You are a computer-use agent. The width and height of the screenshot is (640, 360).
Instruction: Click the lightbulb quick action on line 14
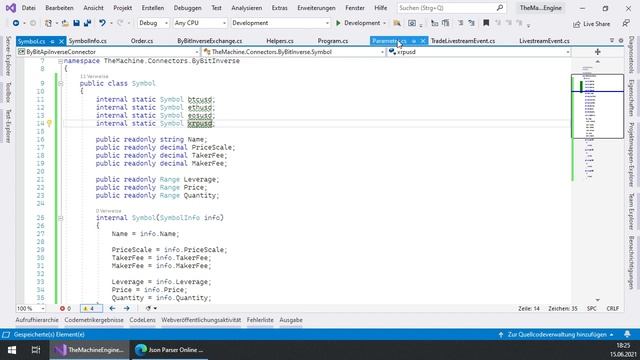(x=49, y=123)
